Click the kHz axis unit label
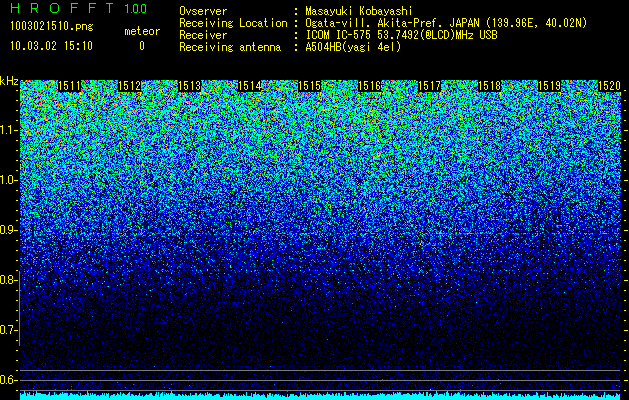 [x=9, y=81]
